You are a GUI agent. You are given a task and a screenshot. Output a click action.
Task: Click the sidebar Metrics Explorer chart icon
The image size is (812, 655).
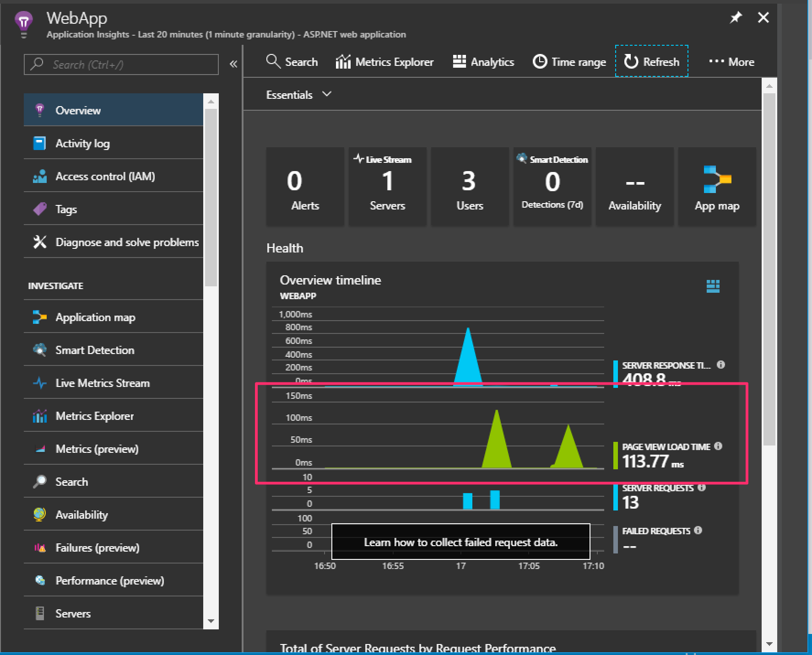tap(40, 416)
